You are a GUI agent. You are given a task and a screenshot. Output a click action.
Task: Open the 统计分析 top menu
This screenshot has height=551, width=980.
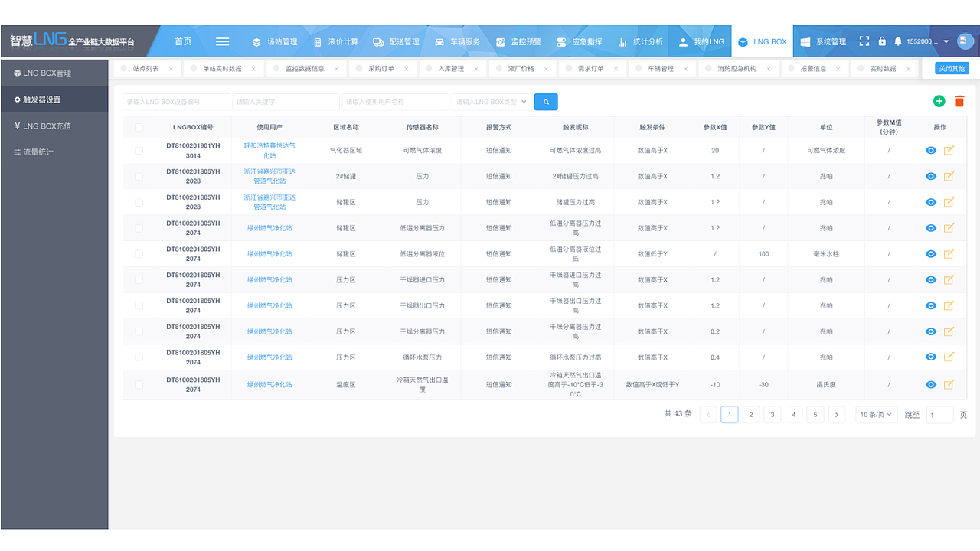641,41
